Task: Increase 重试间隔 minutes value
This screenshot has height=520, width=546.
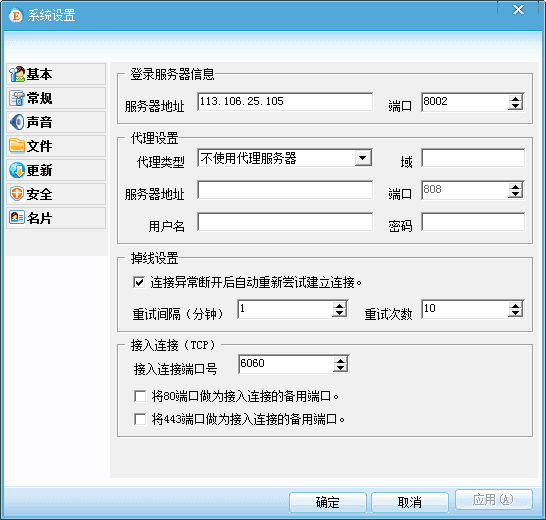Action: [x=340, y=305]
